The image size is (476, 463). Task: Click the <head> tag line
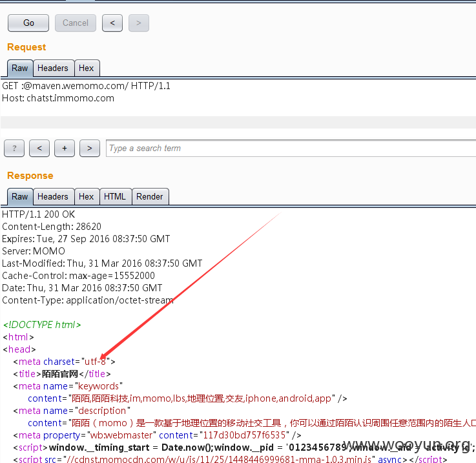19,349
